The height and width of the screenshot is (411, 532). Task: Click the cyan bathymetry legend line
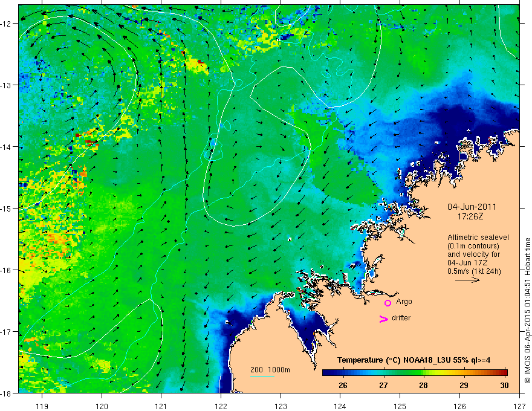[x=262, y=376]
